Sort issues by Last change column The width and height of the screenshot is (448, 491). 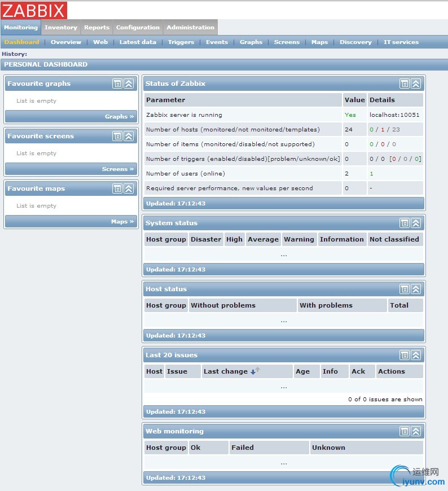tap(225, 371)
